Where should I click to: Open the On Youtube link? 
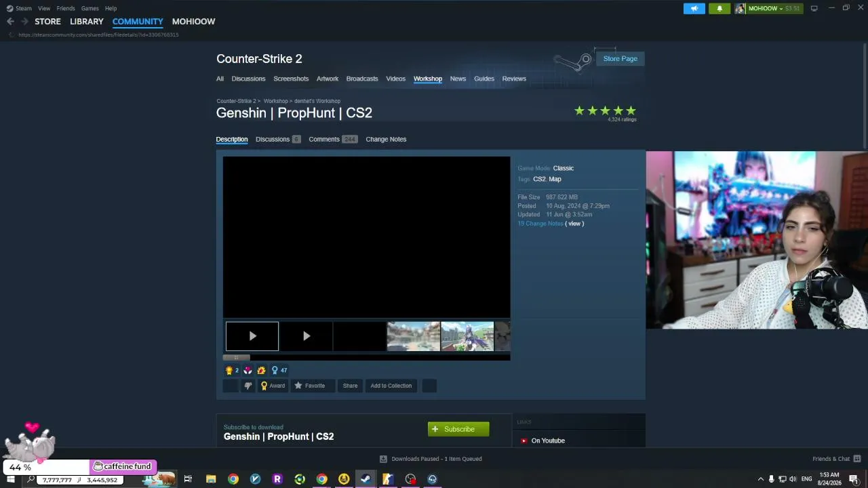pyautogui.click(x=548, y=441)
